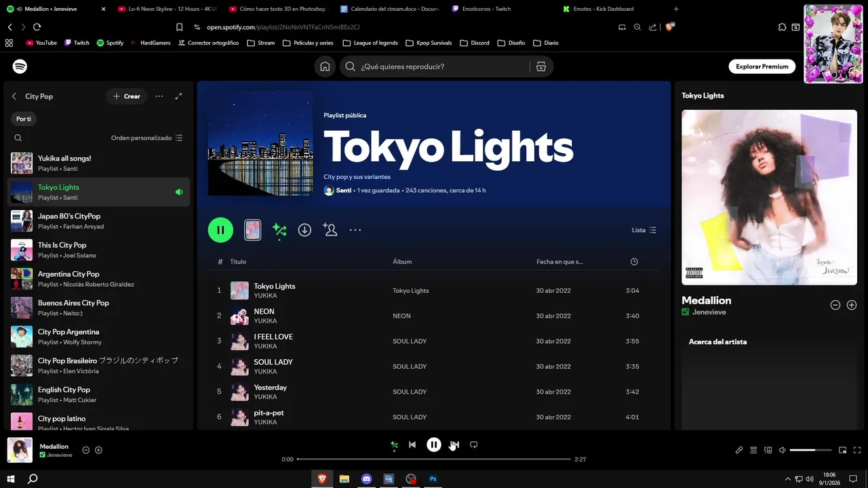
Task: Click the Crear button
Action: point(127,96)
